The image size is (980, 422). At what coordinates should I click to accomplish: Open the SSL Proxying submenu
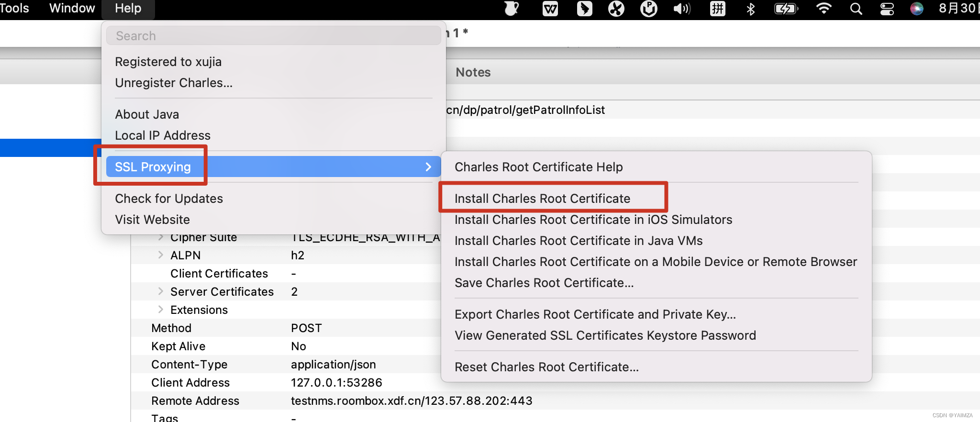pos(273,167)
